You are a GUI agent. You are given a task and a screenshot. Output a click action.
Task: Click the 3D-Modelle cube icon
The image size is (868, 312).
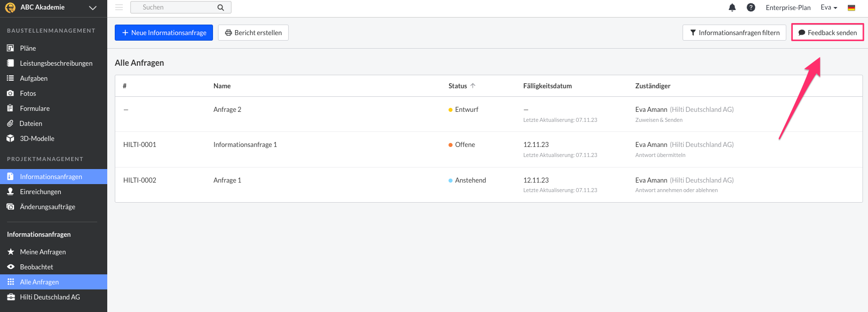coord(10,138)
